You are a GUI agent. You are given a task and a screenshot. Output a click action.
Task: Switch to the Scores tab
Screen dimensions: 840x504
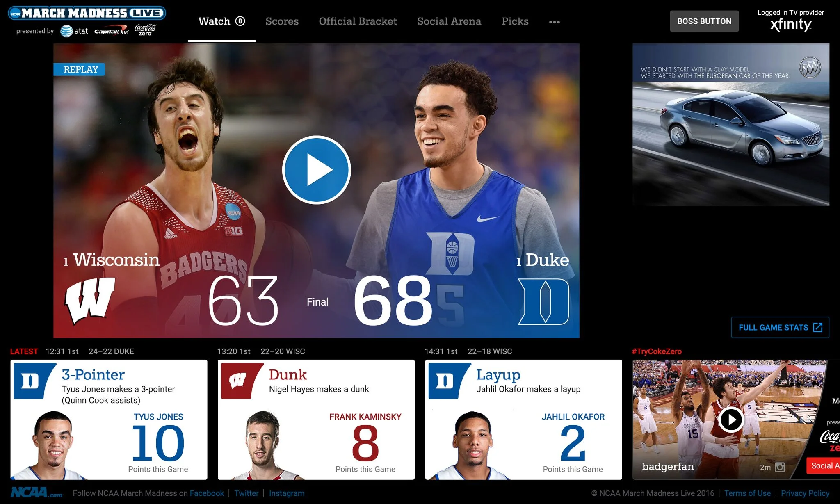[x=282, y=21]
